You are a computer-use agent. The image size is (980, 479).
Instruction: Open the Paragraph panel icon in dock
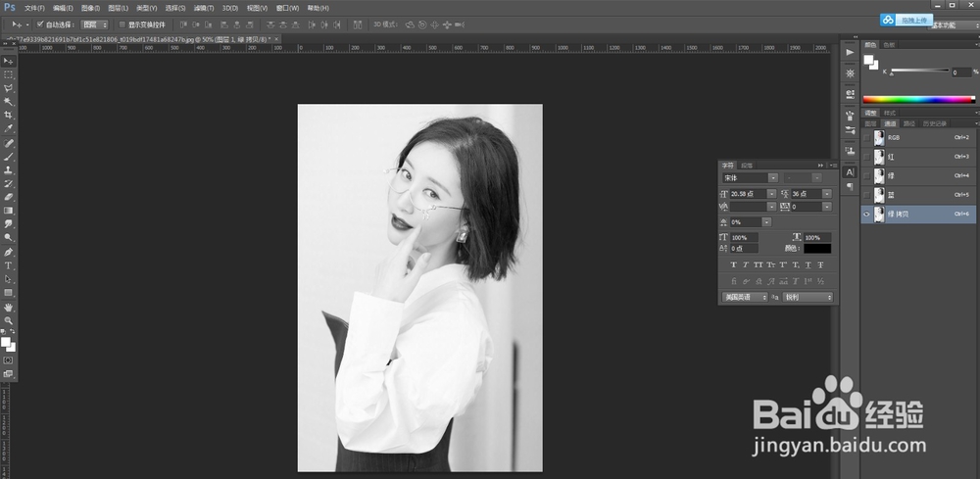(850, 186)
